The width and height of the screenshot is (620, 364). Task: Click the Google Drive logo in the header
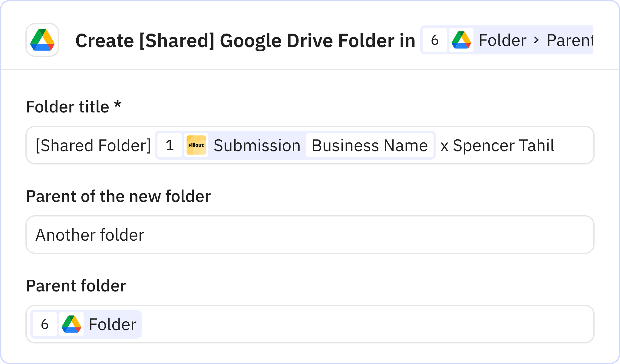tap(42, 40)
